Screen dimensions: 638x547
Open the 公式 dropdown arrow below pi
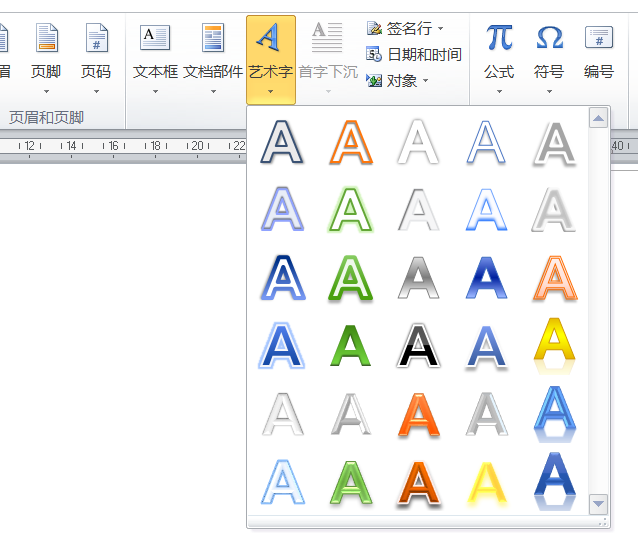(x=499, y=91)
